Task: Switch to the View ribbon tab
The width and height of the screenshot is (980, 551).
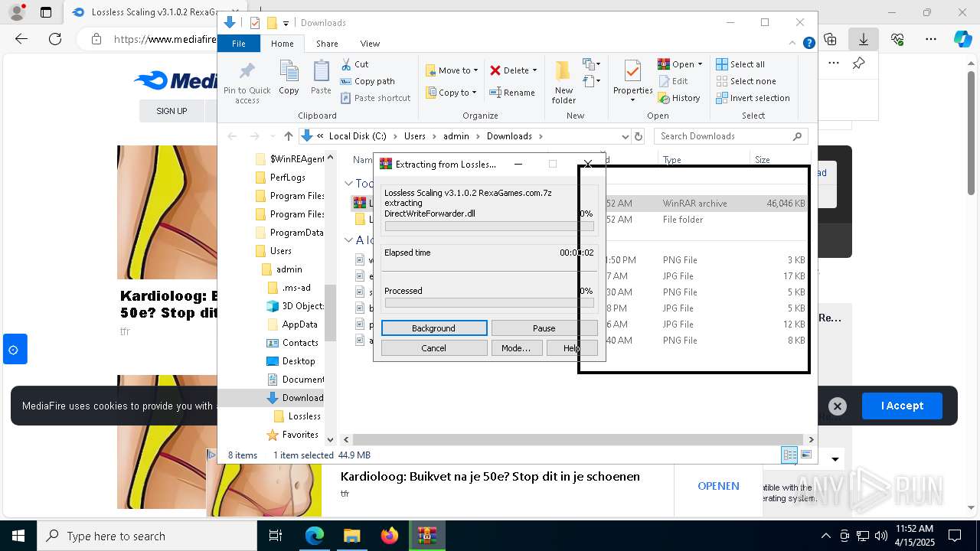Action: [370, 44]
